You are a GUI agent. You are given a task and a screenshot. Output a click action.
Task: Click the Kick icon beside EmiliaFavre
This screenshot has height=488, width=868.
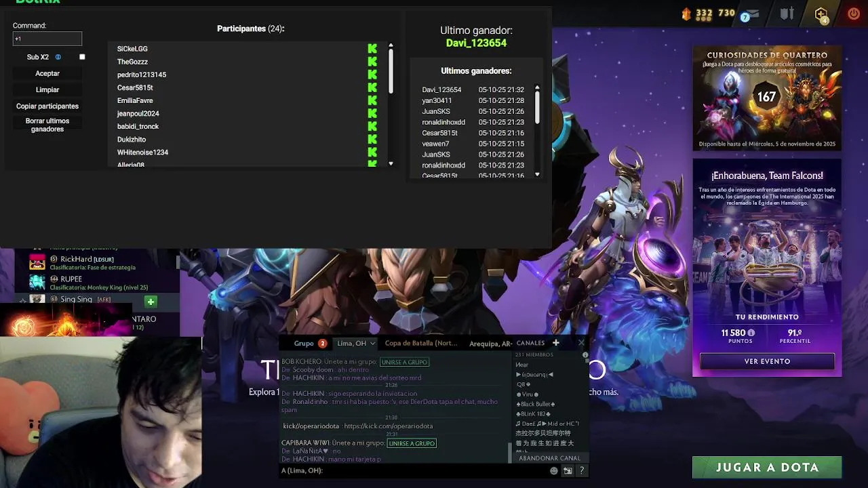pos(372,100)
